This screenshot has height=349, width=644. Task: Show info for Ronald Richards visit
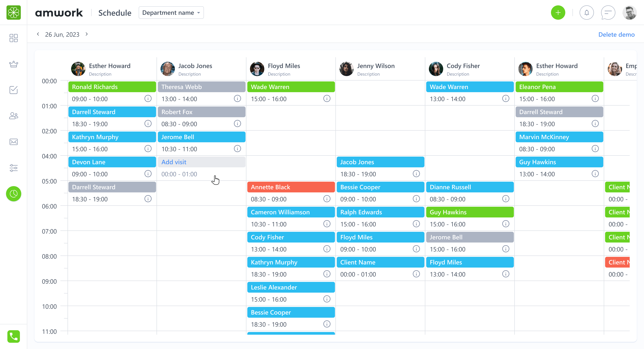[x=148, y=99]
